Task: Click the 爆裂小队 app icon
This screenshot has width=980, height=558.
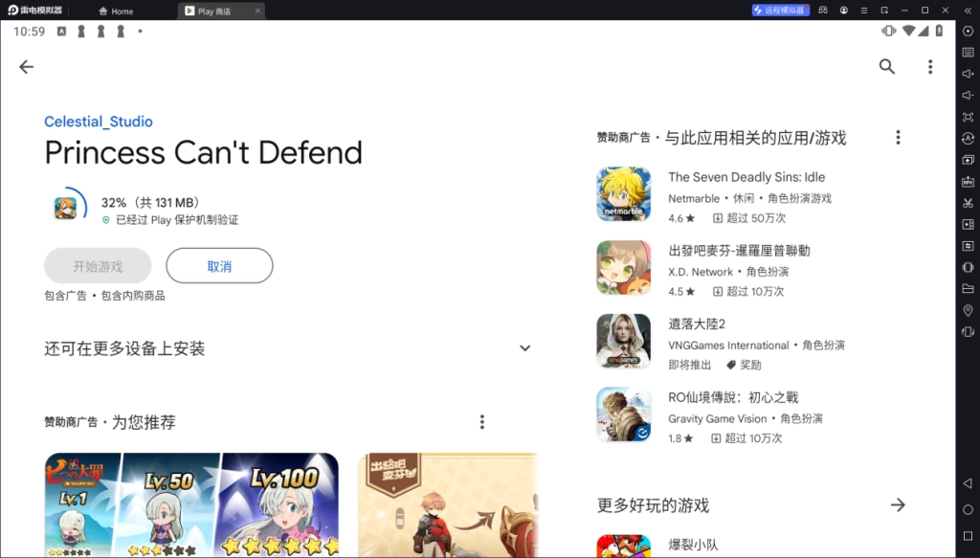Action: (624, 547)
